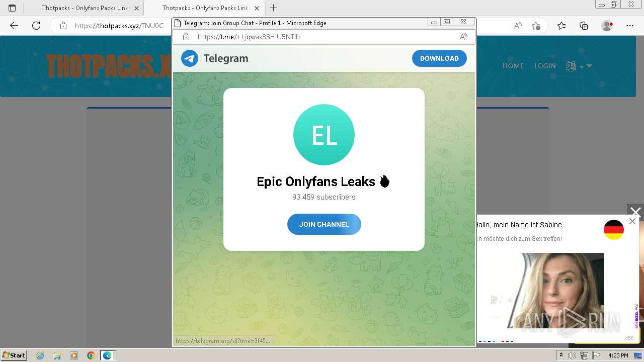Switch to Microsoft Edge taskbar icon

coord(108,355)
